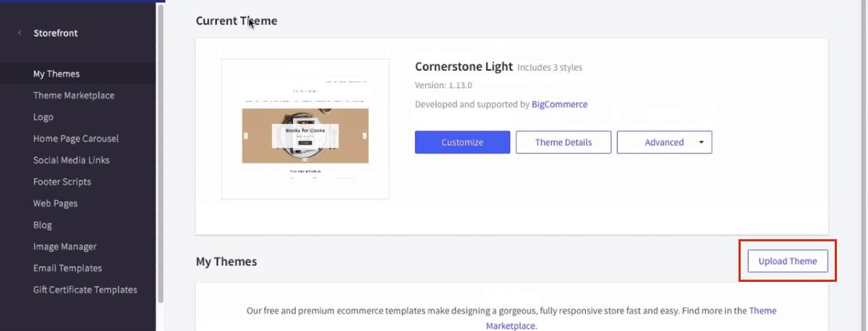This screenshot has height=331, width=868.
Task: Click the Theme Details button
Action: [563, 142]
